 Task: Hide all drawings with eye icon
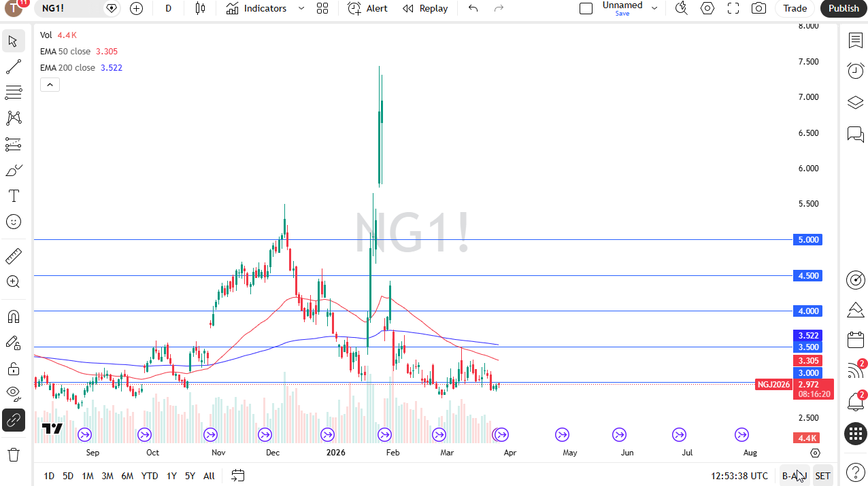(x=13, y=394)
